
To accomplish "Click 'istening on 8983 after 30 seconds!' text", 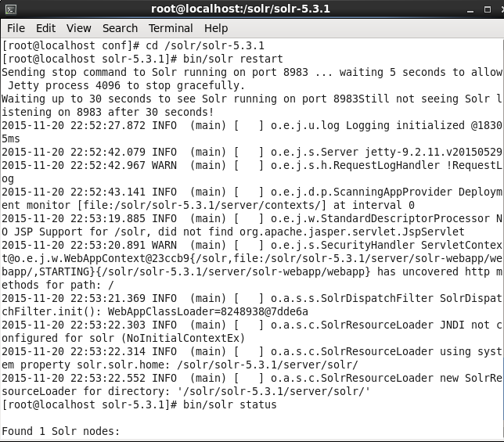I will click(x=108, y=112).
